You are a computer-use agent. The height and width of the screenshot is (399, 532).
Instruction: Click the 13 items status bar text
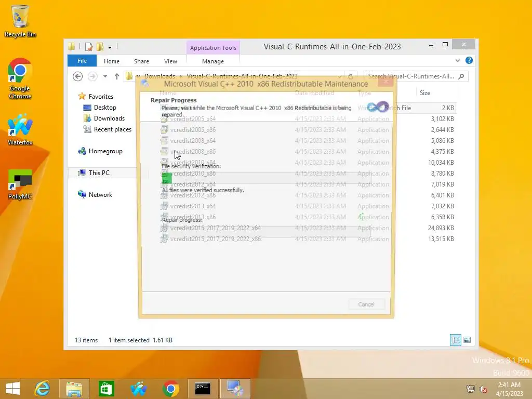click(x=86, y=340)
